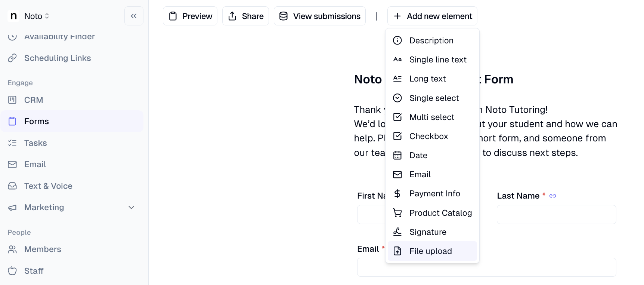This screenshot has width=644, height=285.
Task: Click the Preview button
Action: click(x=190, y=16)
